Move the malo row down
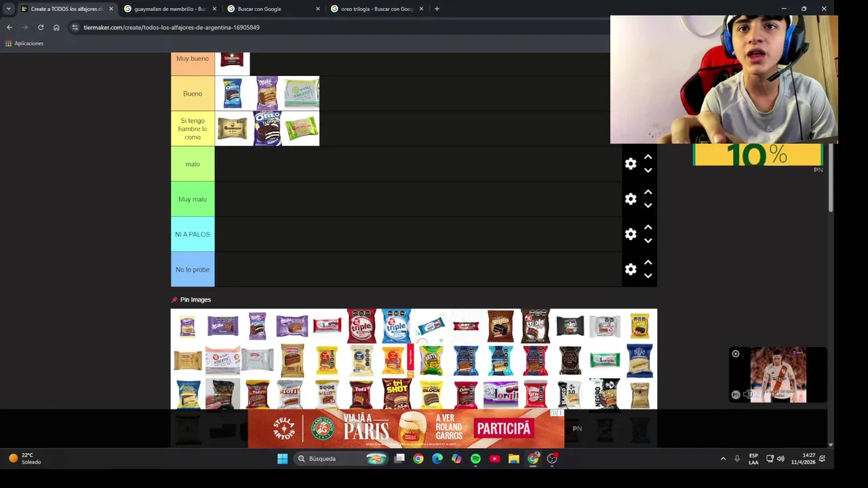The height and width of the screenshot is (488, 868). [648, 171]
